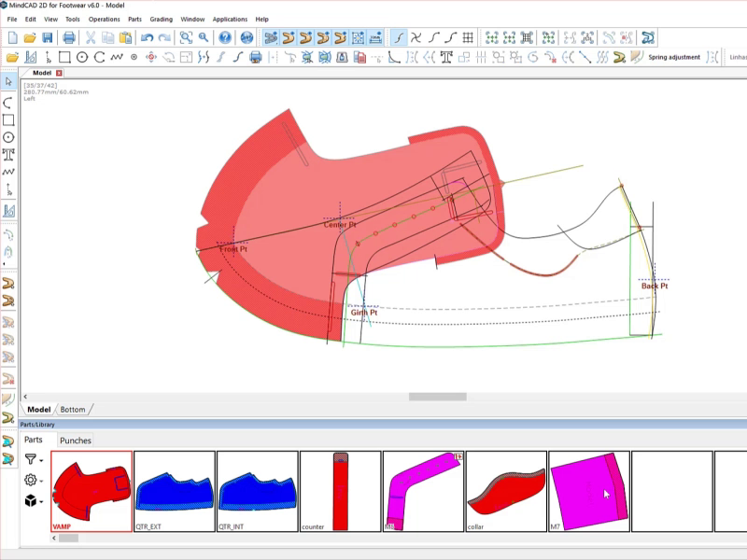Open the parts filter dropdown

(x=34, y=459)
